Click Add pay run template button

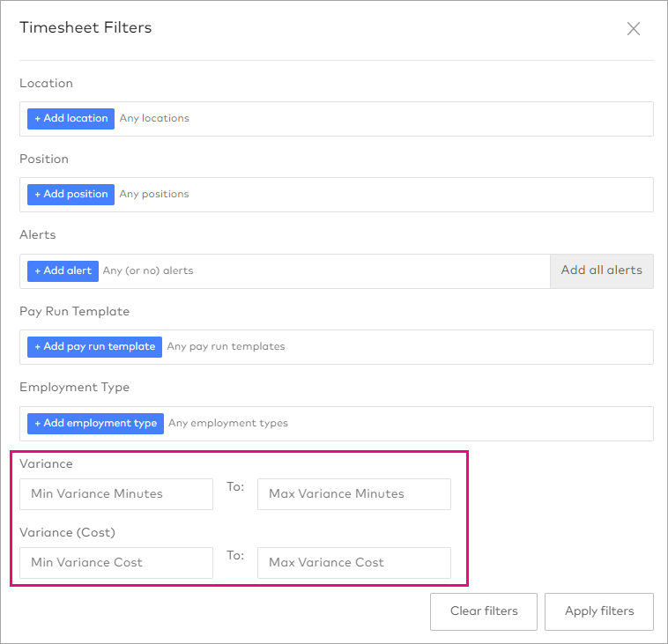pyautogui.click(x=94, y=346)
